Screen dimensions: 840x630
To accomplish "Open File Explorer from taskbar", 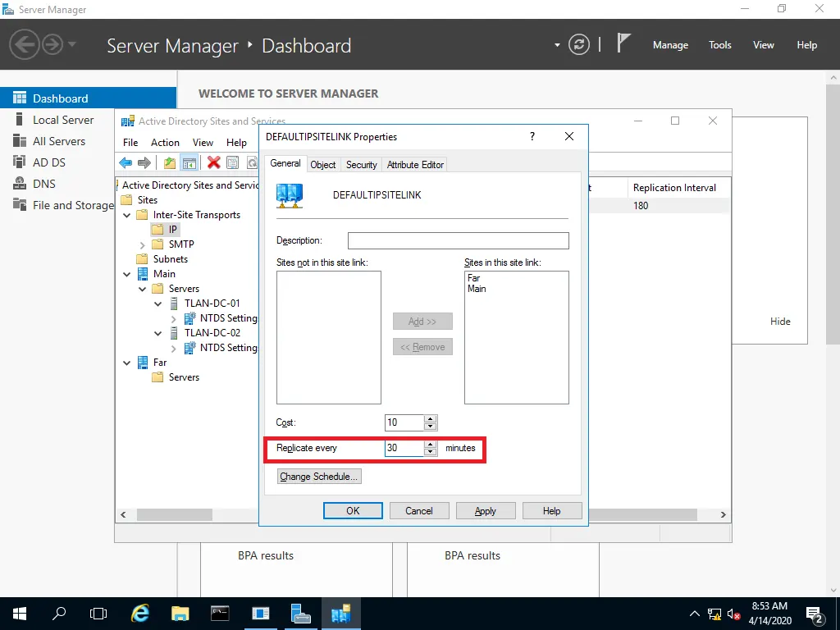I will click(180, 614).
